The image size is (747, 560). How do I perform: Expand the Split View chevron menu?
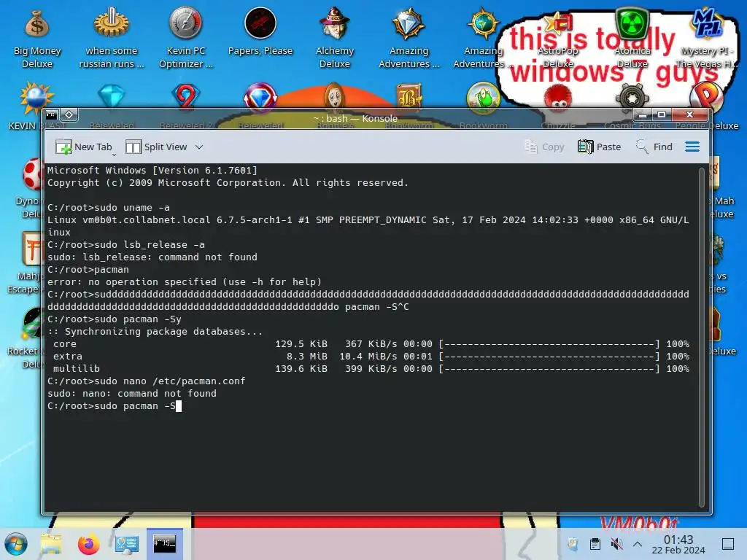pyautogui.click(x=199, y=147)
